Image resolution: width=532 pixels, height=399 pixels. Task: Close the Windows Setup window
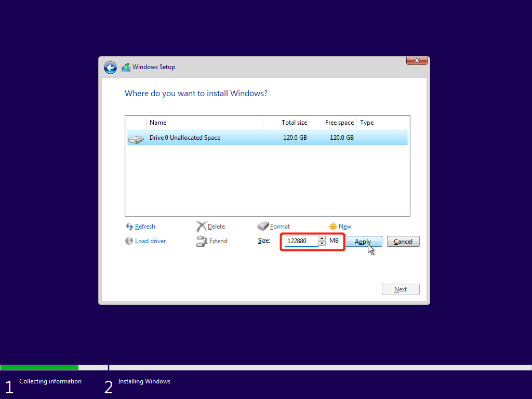coord(417,60)
